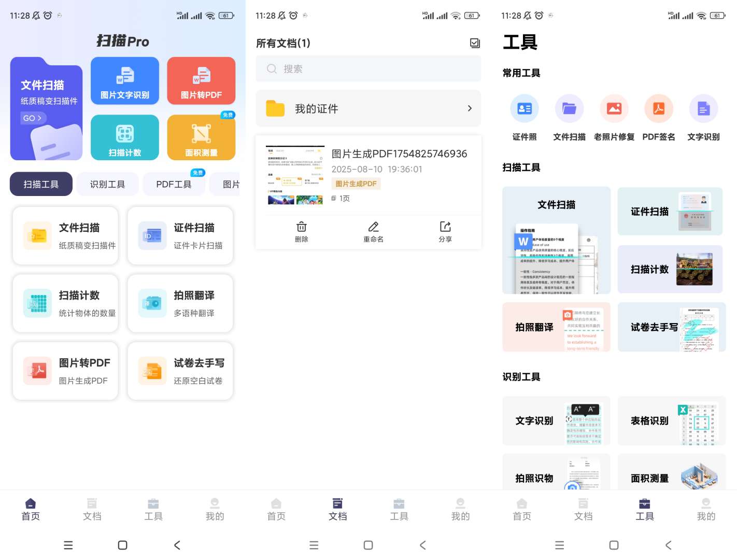
Task: Open 图片转PDF card with 图片生成PDF subtitle
Action: [x=65, y=371]
